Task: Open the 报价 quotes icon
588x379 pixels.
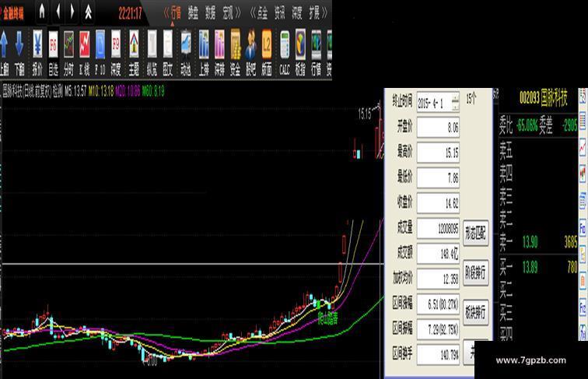Action: (x=37, y=44)
